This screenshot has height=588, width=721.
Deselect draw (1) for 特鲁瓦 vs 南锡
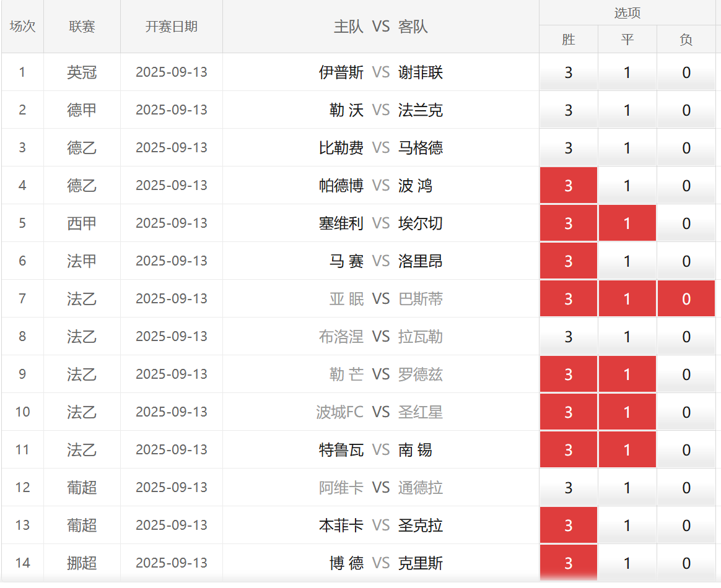pos(627,449)
